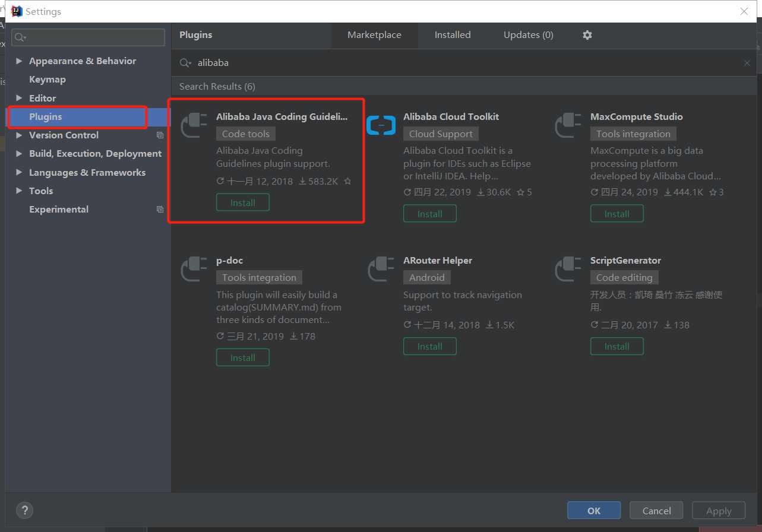Screen dimensions: 762x532
Task: Open the help question mark button
Action: [24, 510]
